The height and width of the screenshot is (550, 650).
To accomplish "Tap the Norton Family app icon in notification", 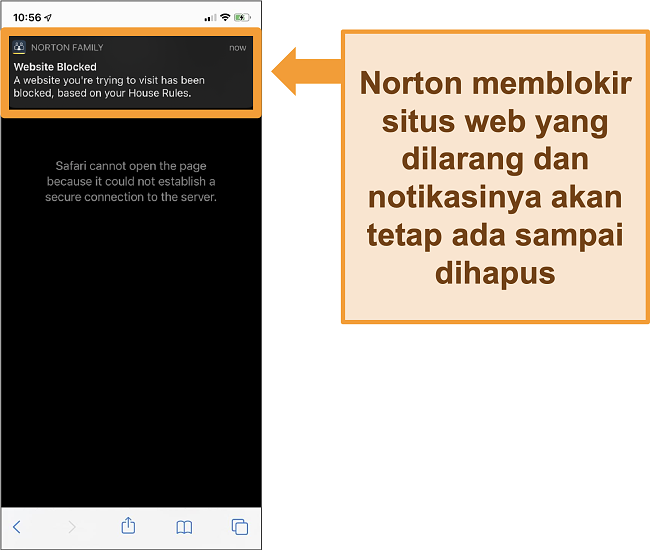I will [x=19, y=47].
